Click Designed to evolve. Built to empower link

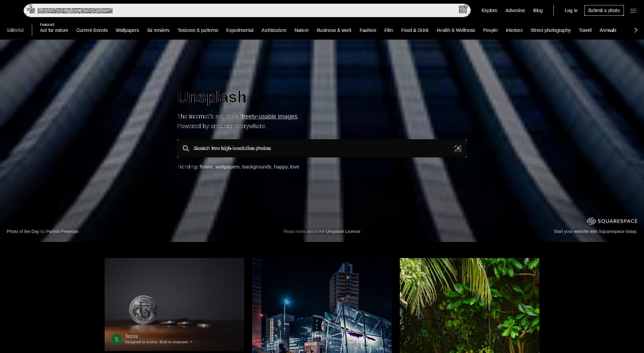pyautogui.click(x=159, y=342)
